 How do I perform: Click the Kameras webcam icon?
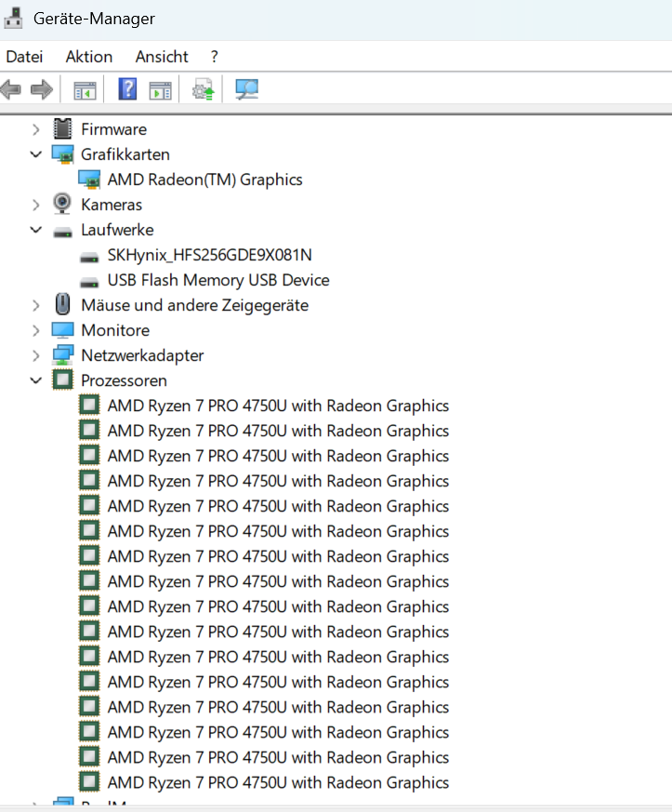click(x=62, y=204)
